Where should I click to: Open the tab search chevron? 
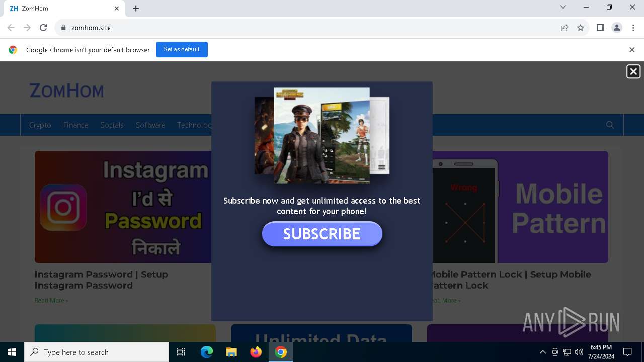(563, 7)
